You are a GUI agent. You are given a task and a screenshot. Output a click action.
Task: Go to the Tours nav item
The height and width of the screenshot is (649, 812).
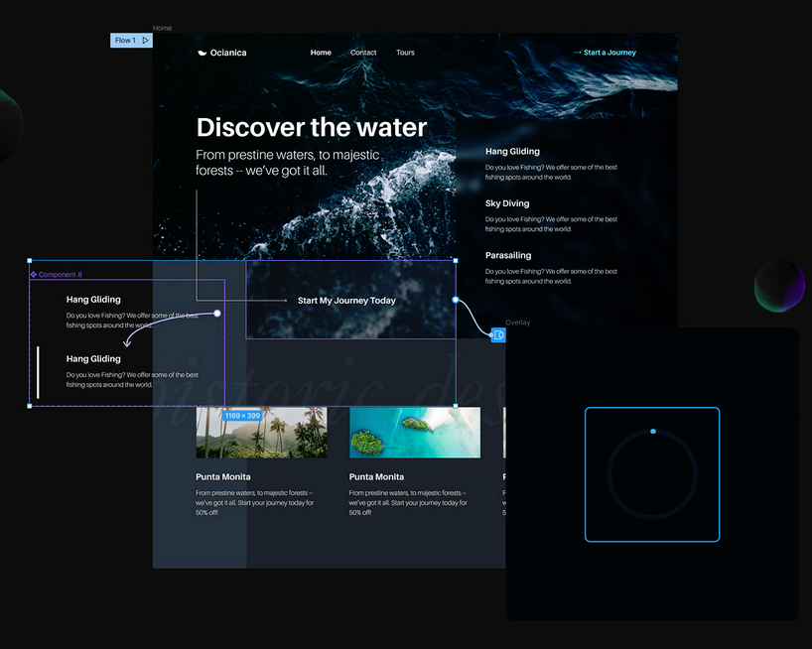(405, 53)
